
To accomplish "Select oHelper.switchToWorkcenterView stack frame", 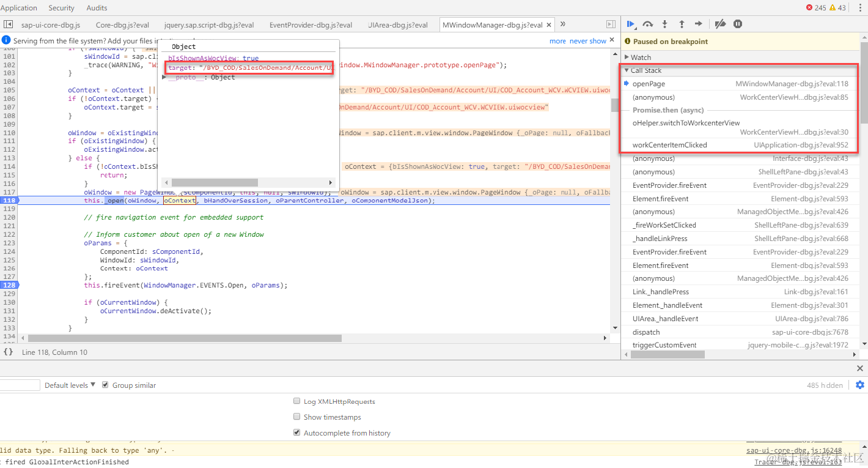I will [741, 127].
